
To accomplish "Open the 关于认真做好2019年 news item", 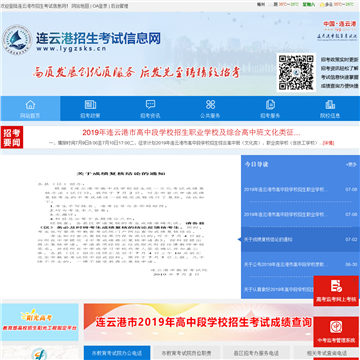I will (278, 289).
